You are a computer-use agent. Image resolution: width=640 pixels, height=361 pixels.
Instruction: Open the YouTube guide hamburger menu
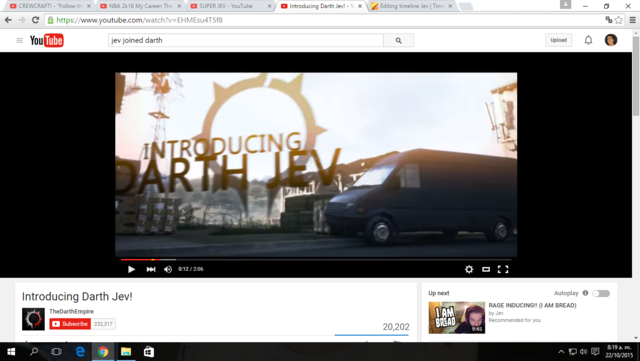tap(19, 40)
